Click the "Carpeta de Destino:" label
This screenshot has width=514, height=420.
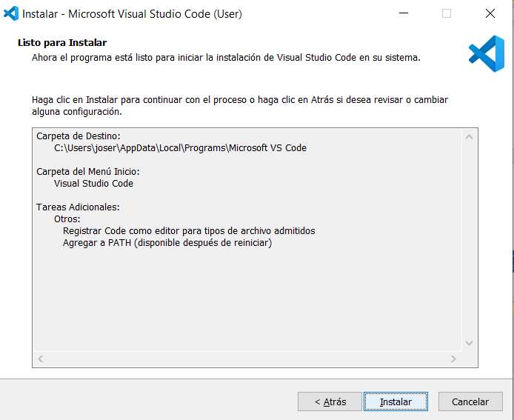point(78,136)
